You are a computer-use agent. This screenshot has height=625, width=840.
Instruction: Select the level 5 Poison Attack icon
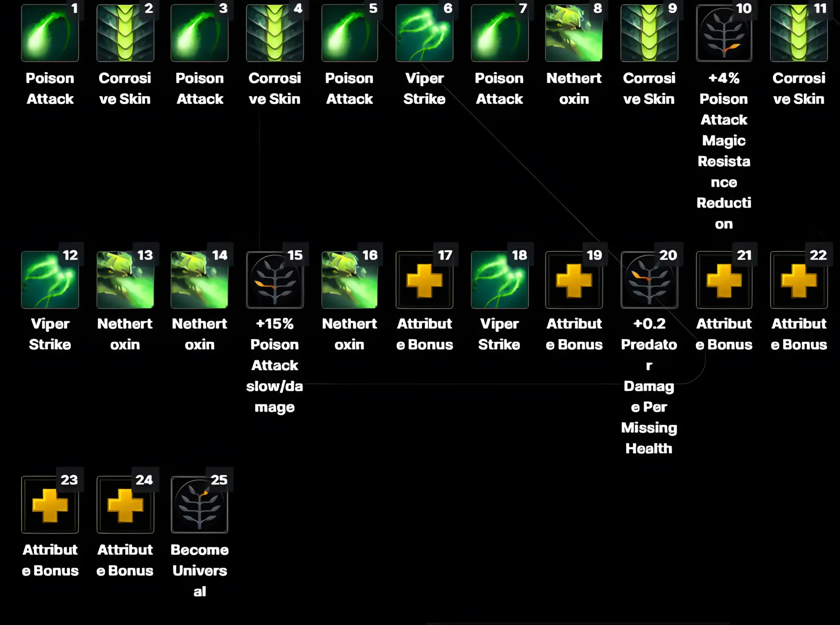click(x=350, y=33)
